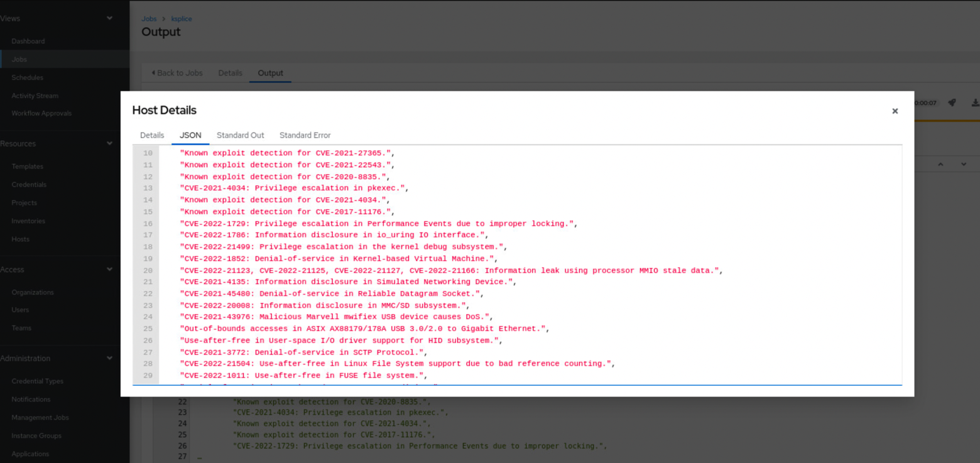The image size is (980, 463).
Task: Open Projects in the sidebar
Action: [x=24, y=203]
